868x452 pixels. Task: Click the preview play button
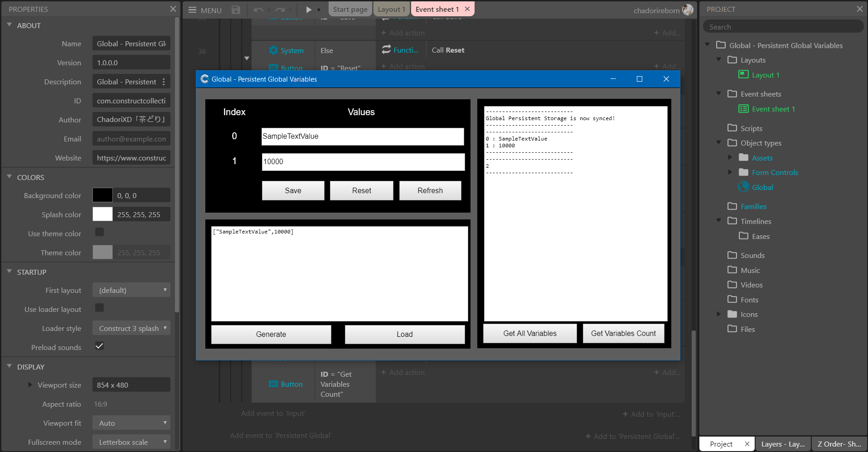click(309, 10)
